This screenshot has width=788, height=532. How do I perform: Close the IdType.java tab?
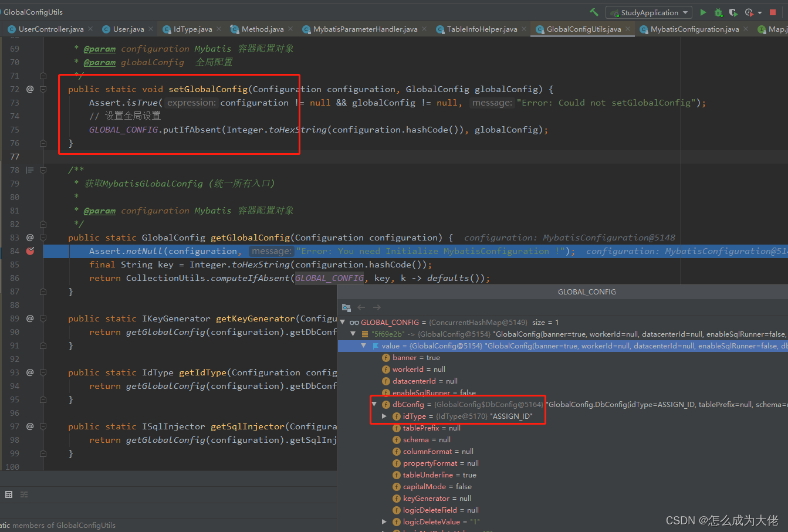[x=219, y=29]
